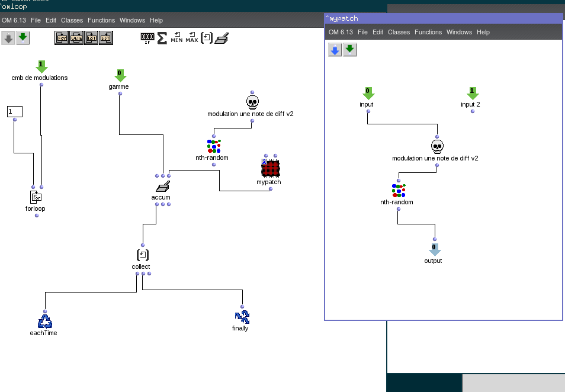Screen dimensions: 565x392
Task: Click the finally box icon
Action: [x=241, y=317]
